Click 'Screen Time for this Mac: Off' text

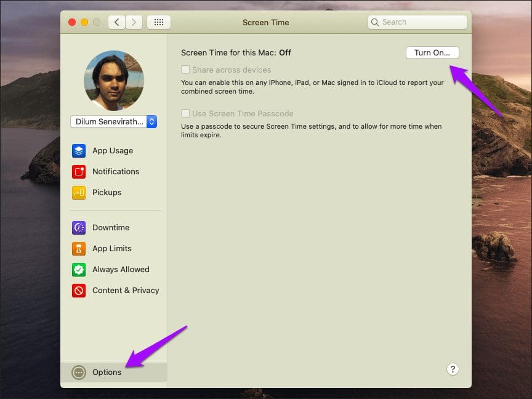pyautogui.click(x=236, y=53)
